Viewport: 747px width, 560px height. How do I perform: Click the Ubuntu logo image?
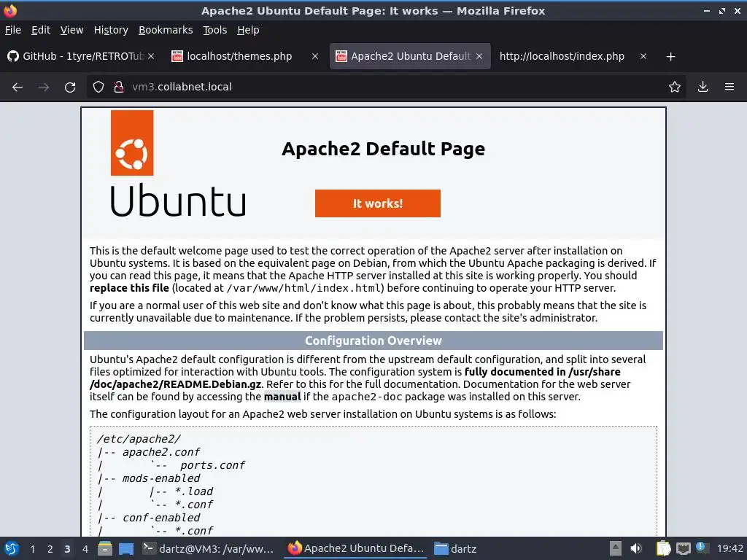178,164
